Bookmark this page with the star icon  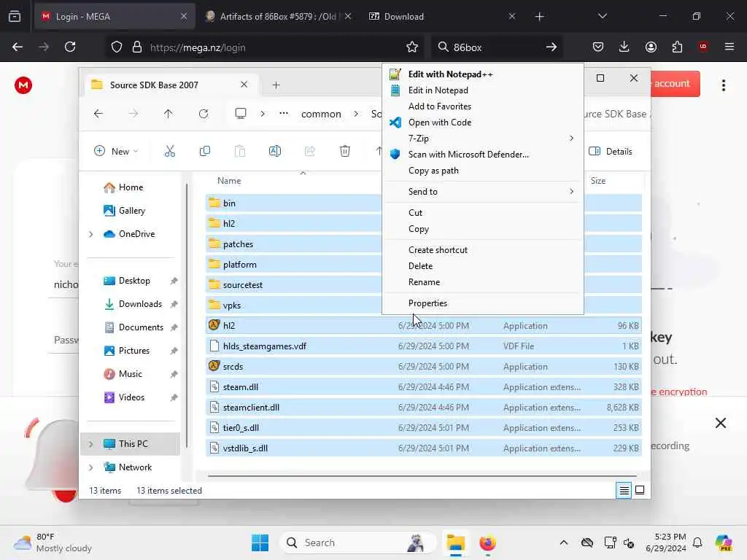[x=412, y=47]
